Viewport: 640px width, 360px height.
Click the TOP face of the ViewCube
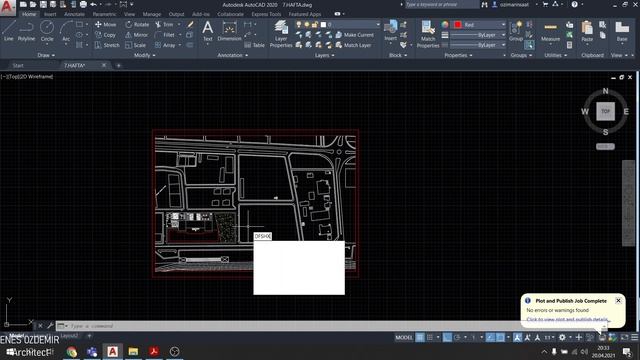(x=605, y=111)
